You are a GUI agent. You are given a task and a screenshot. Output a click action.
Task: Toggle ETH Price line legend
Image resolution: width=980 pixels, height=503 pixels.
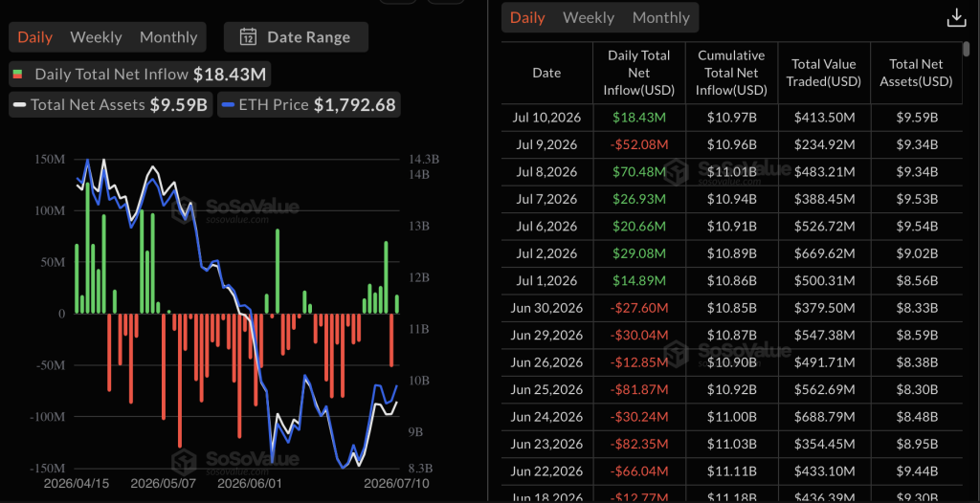point(309,105)
